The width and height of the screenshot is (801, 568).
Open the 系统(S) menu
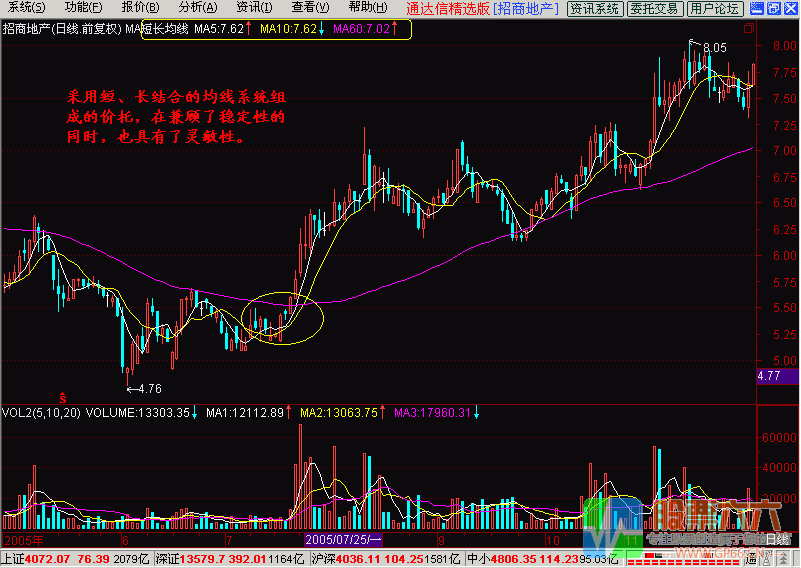(20, 8)
